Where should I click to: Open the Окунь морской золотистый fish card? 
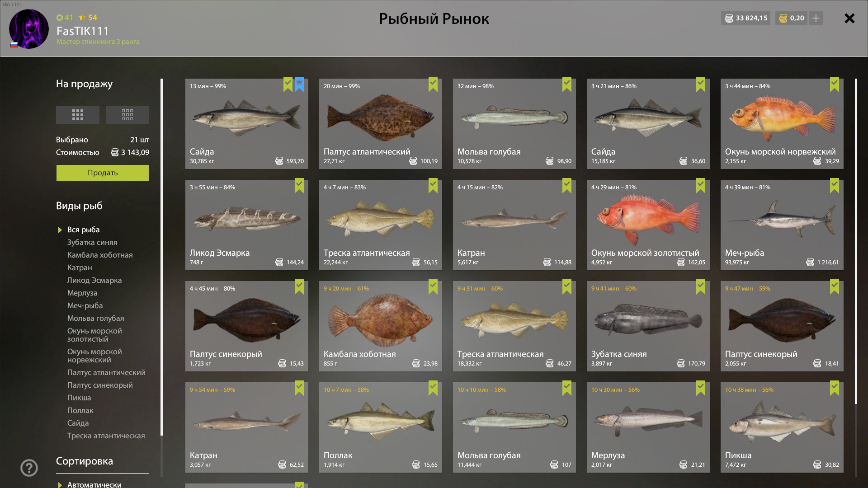point(648,225)
